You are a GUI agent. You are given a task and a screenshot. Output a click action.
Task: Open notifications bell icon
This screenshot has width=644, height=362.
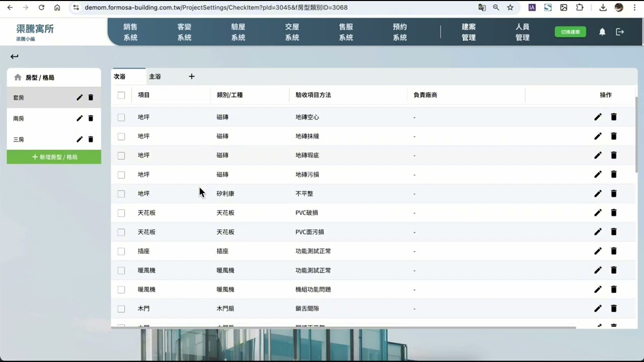602,32
